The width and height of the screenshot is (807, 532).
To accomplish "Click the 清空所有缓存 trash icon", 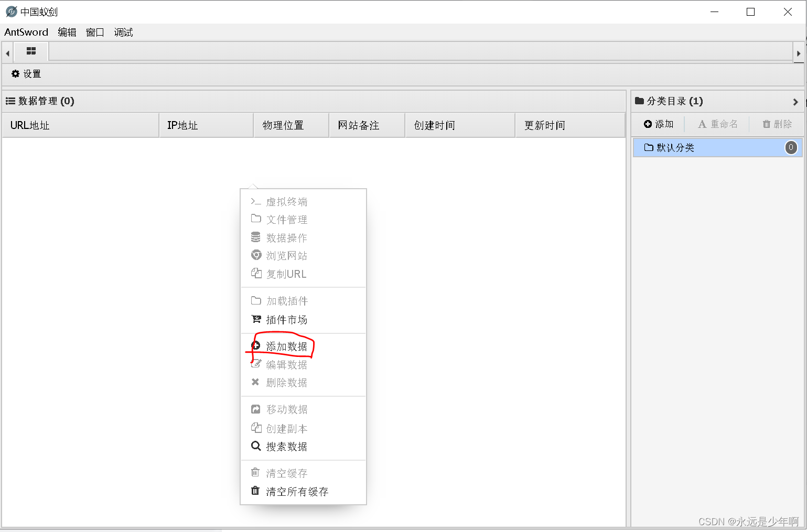I will pyautogui.click(x=255, y=491).
